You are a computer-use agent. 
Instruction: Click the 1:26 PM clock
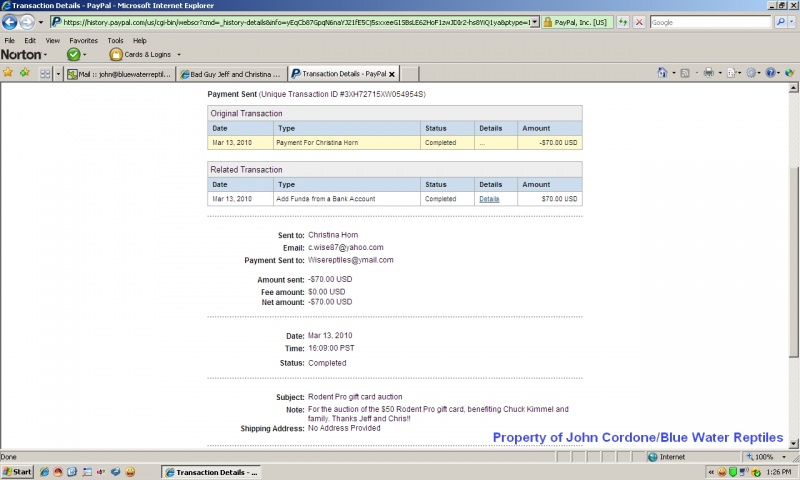pos(779,472)
